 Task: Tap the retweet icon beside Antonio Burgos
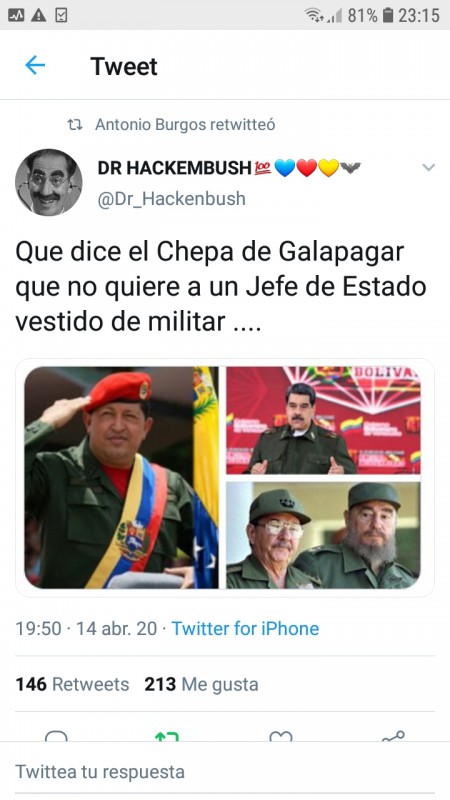click(x=75, y=124)
